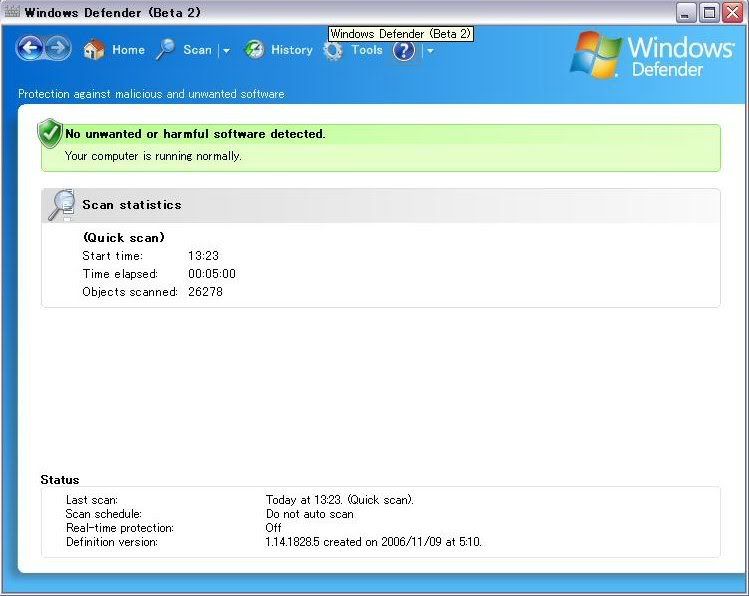The height and width of the screenshot is (596, 749).
Task: Open the History label
Action: pyautogui.click(x=292, y=50)
